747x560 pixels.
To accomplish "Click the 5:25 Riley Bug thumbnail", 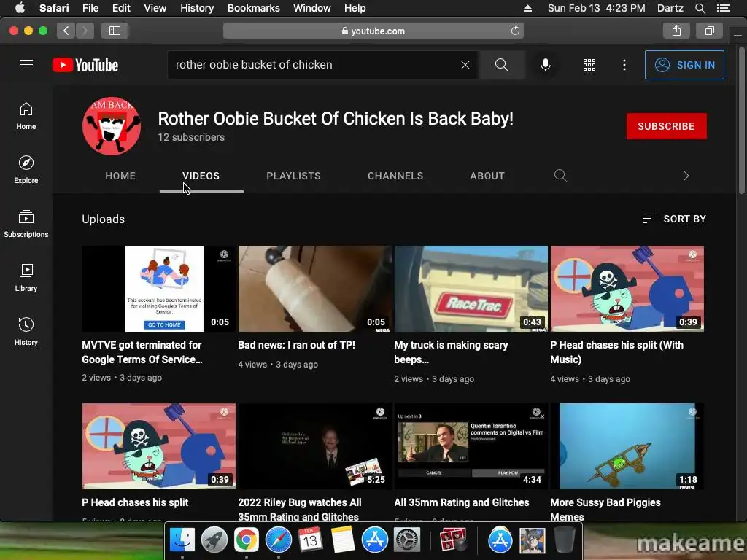I will 315,446.
